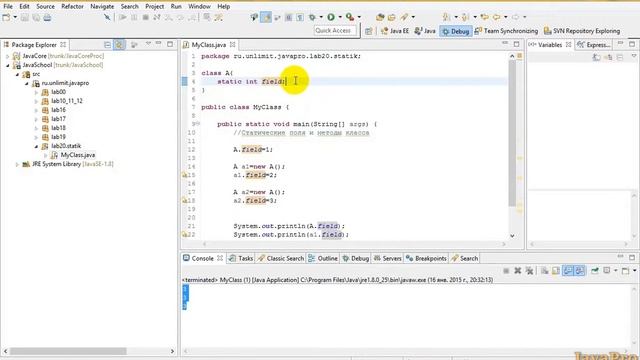Click the Search flashlight toolbar icon
640x360 pixels.
[404, 17]
